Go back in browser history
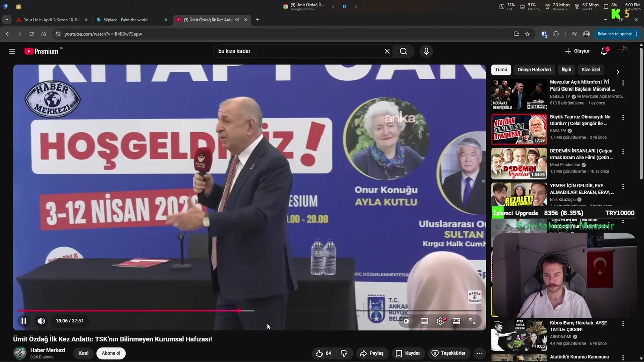This screenshot has width=644, height=362. point(7,34)
